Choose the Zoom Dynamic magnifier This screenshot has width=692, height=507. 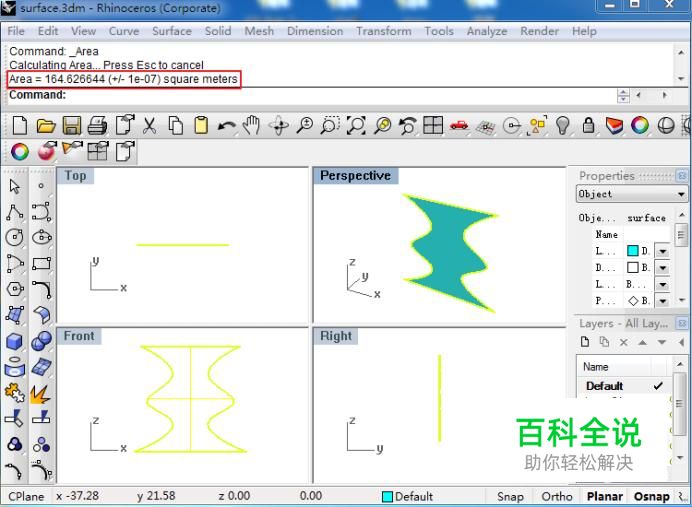pyautogui.click(x=305, y=126)
